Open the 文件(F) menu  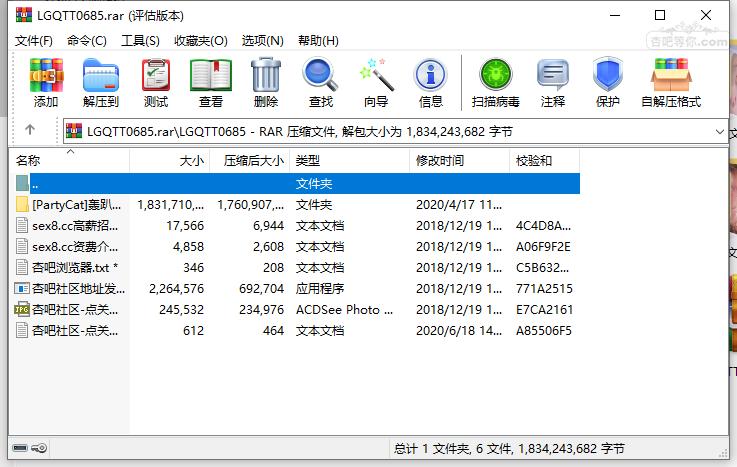34,41
